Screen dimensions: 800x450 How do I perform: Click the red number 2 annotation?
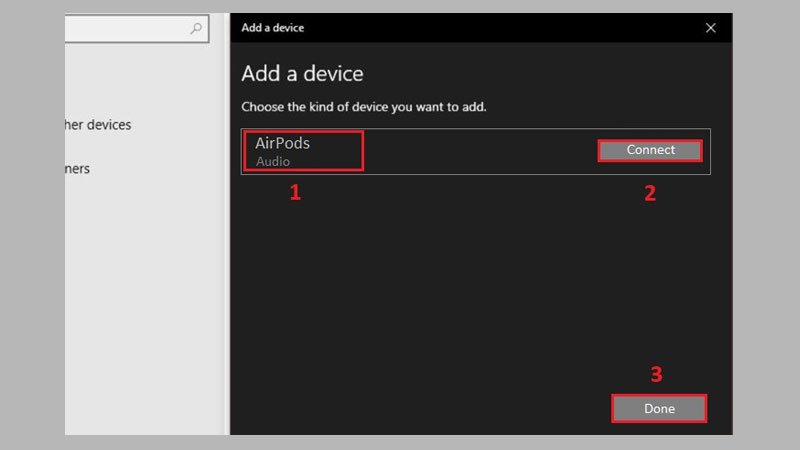650,193
